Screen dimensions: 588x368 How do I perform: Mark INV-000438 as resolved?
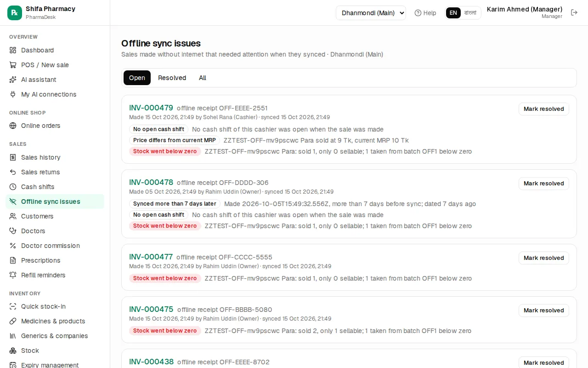(544, 362)
